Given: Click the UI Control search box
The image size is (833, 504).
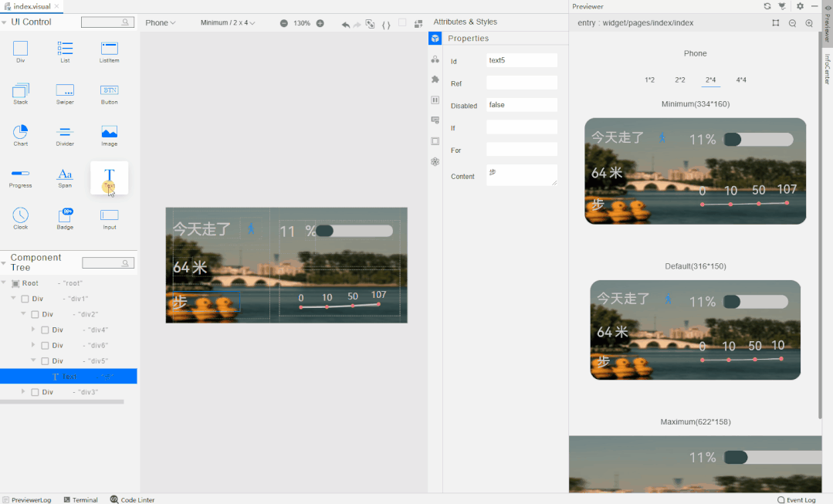Looking at the screenshot, I should 107,22.
